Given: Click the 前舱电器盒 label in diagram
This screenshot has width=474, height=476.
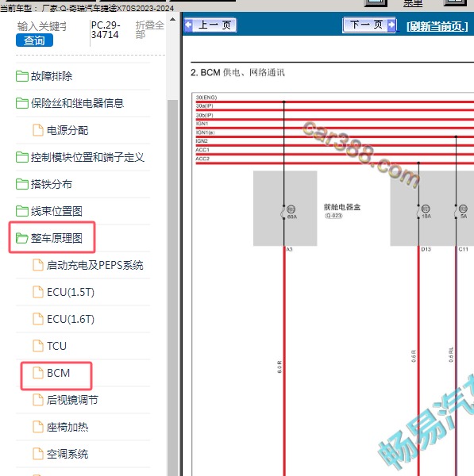Looking at the screenshot, I should tap(342, 207).
